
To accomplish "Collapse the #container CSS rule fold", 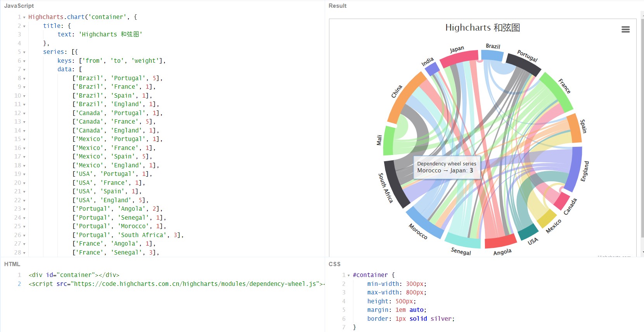I will (348, 275).
